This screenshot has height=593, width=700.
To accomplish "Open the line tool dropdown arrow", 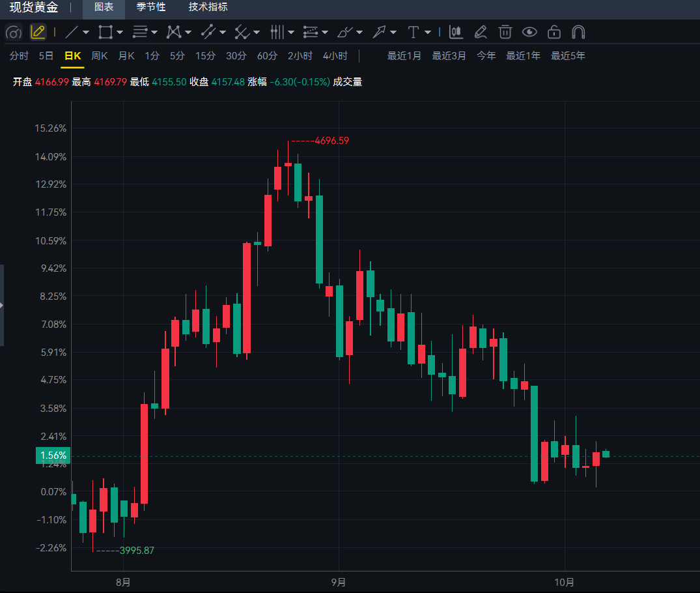I will [x=86, y=32].
